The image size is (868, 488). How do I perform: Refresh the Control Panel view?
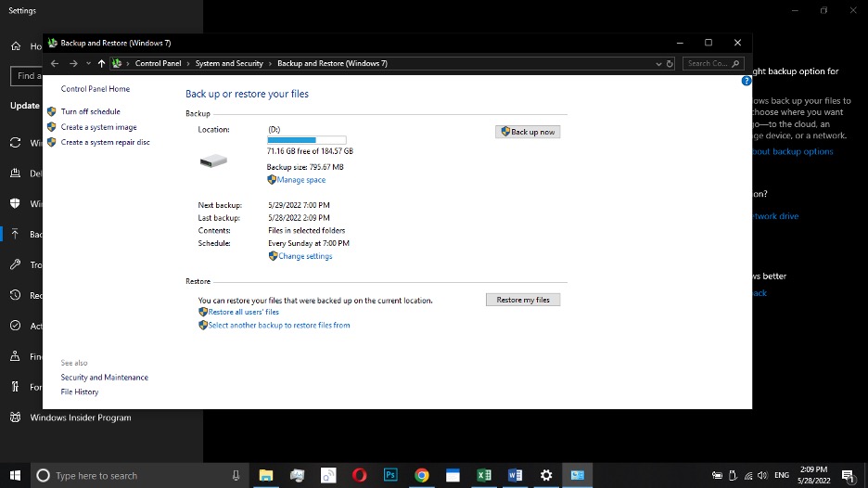(x=670, y=64)
